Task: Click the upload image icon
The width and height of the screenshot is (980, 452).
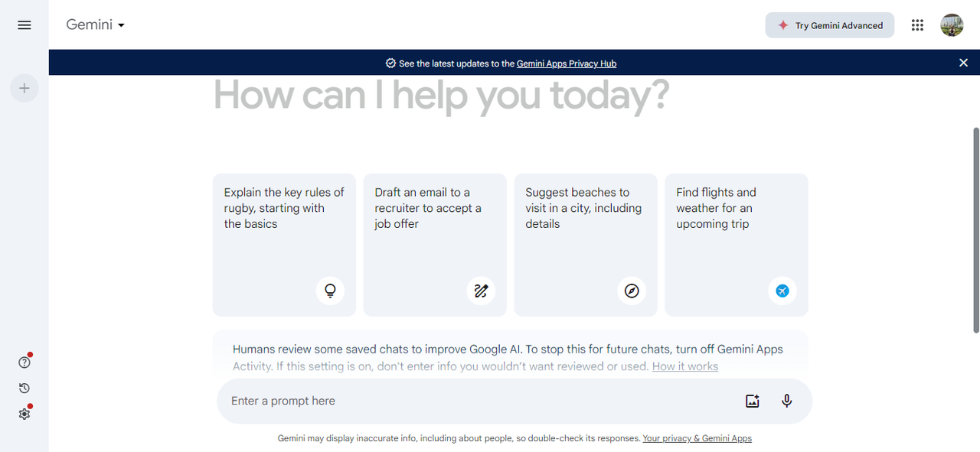Action: click(752, 401)
